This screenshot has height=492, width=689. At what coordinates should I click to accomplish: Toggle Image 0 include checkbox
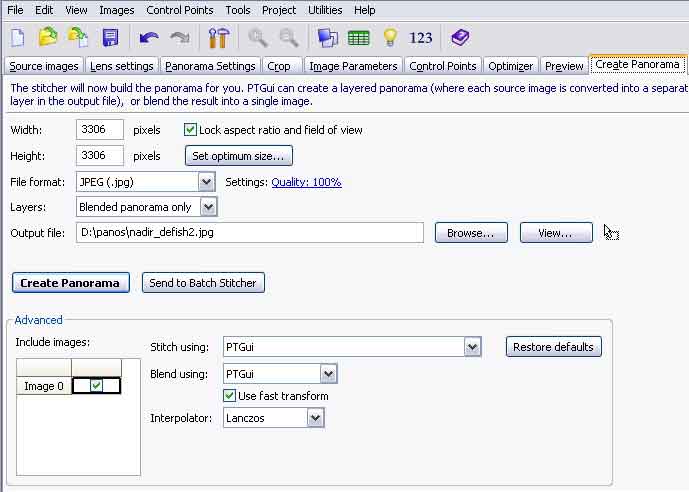[96, 386]
